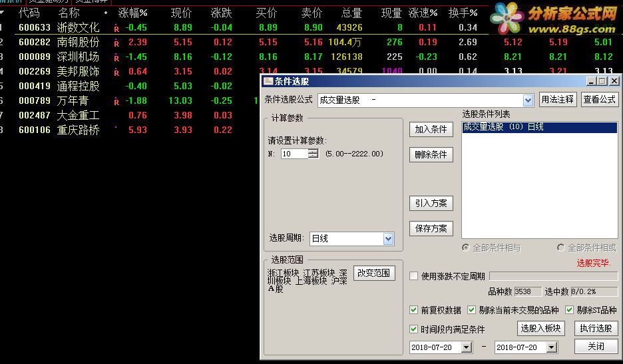Screen dimensions: 623x364
Task: Sort by 总量 column header
Action: point(351,13)
